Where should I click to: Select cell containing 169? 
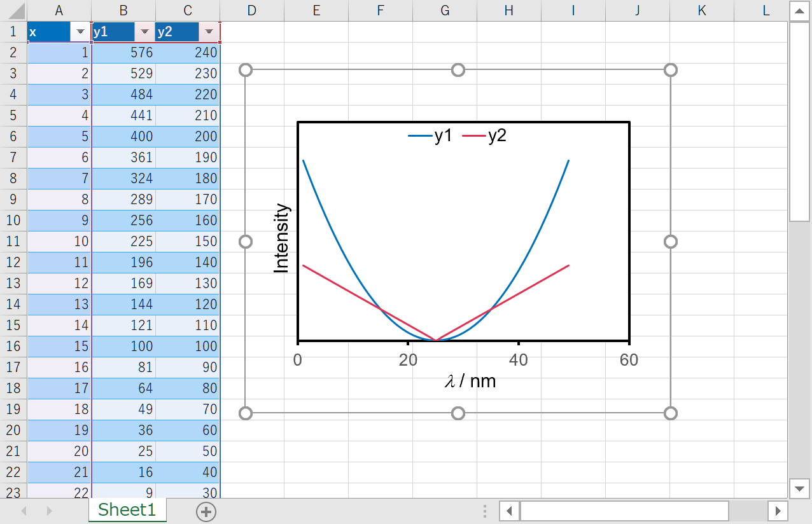click(x=123, y=284)
